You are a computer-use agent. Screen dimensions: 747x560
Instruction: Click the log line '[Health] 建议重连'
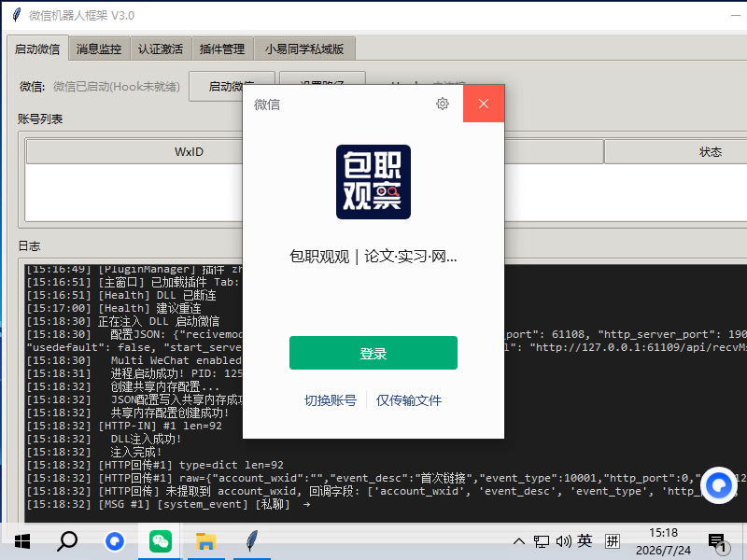[x=113, y=309]
